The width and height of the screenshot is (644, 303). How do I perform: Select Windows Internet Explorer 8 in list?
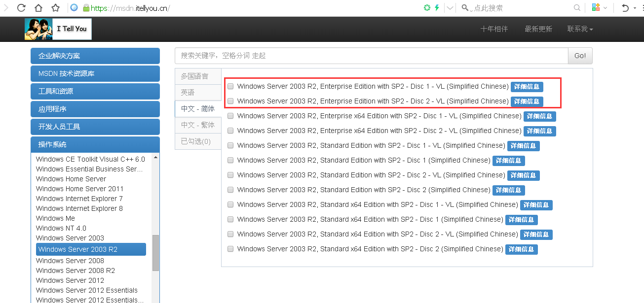(79, 208)
